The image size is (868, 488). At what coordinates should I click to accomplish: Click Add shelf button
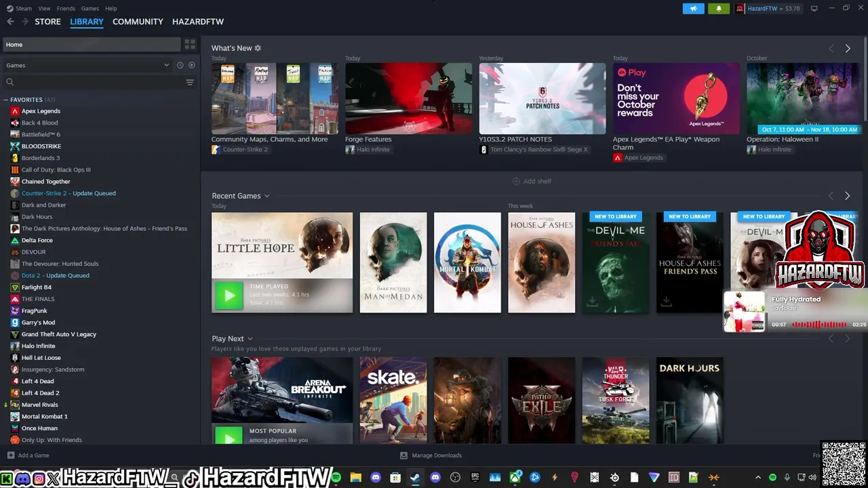pos(532,181)
